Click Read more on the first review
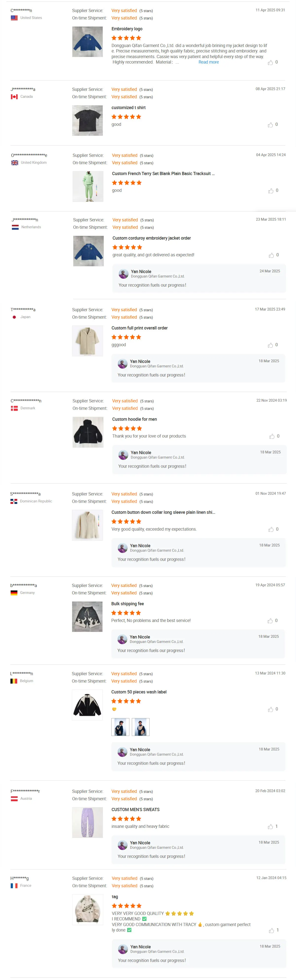Viewport: 296px width, 980px height. pos(209,62)
